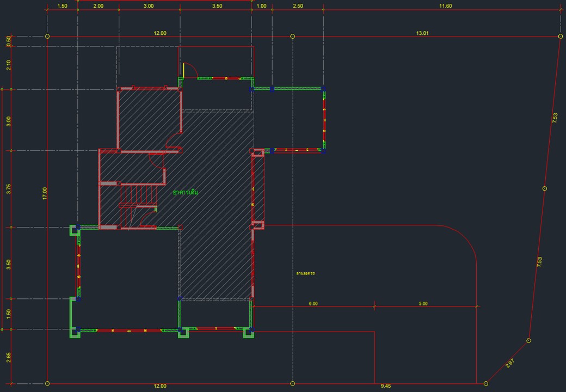Select the 3.75 vertical dimension label
This screenshot has height=392, width=566.
8,189
